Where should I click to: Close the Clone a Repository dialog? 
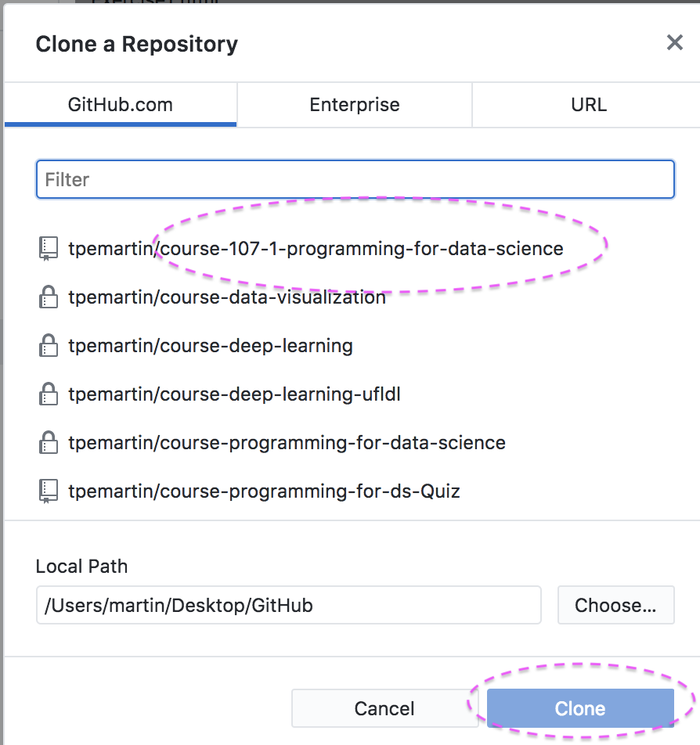pyautogui.click(x=674, y=43)
